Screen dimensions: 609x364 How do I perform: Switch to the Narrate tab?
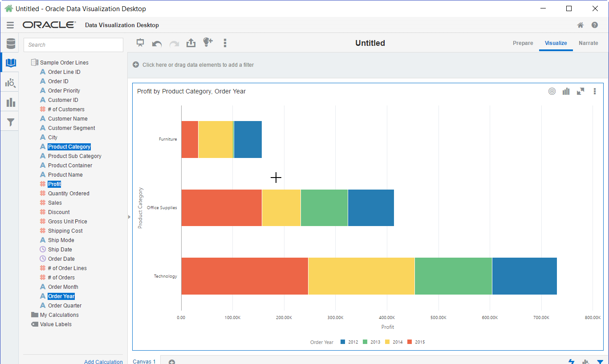pos(589,43)
